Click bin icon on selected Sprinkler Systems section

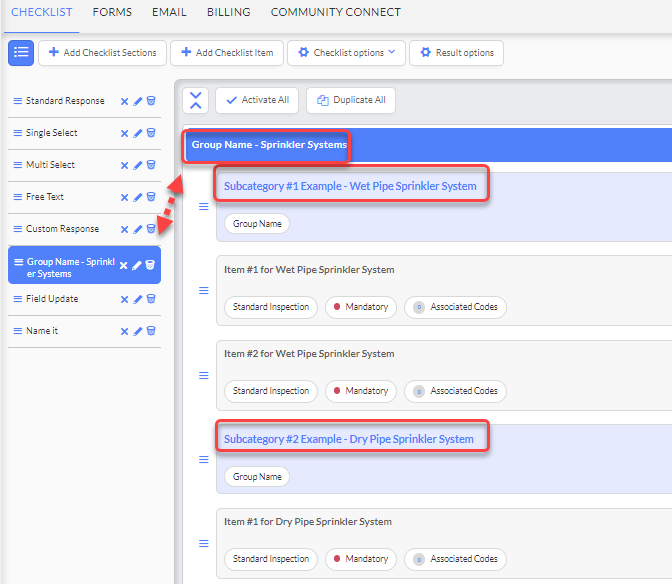(x=150, y=265)
